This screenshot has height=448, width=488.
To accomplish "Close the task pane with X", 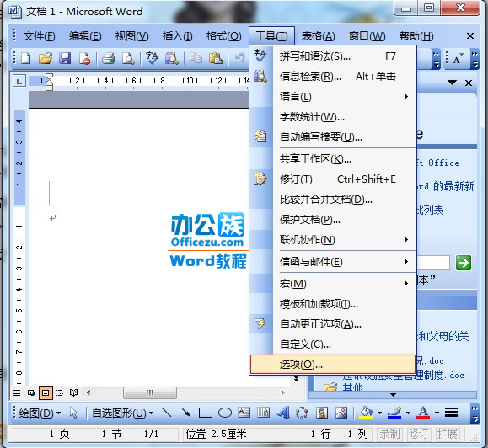I will pos(469,83).
